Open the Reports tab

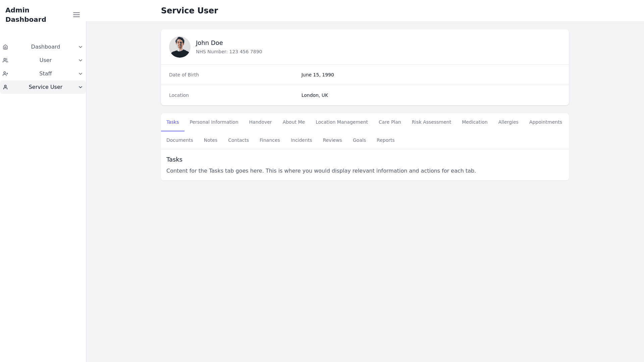[x=385, y=140]
